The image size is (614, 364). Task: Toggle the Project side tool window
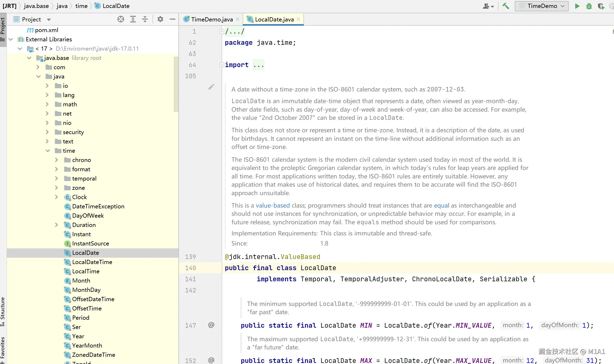(3, 27)
